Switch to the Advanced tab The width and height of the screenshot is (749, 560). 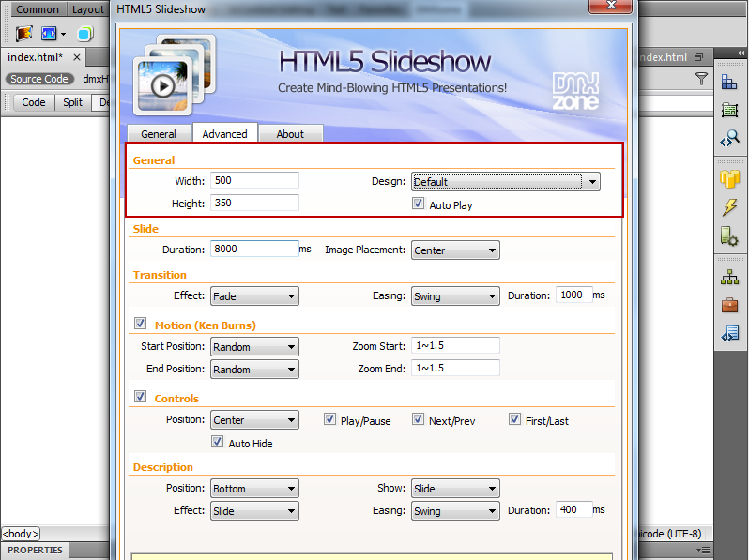point(224,133)
